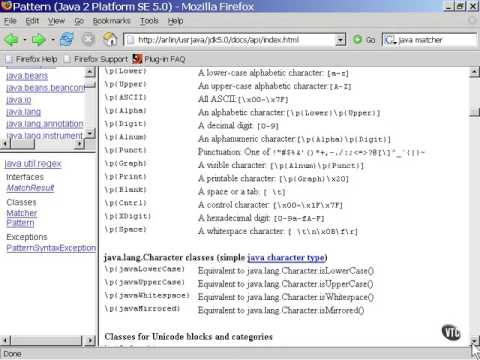Click the Plug-in FAQ bookmark label
Image resolution: width=480 pixels, height=360 pixels.
click(165, 59)
